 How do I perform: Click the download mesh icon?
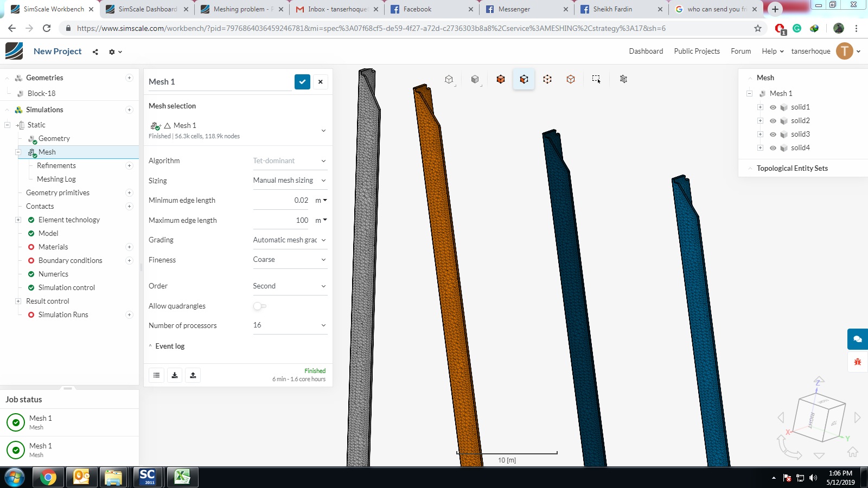(175, 375)
